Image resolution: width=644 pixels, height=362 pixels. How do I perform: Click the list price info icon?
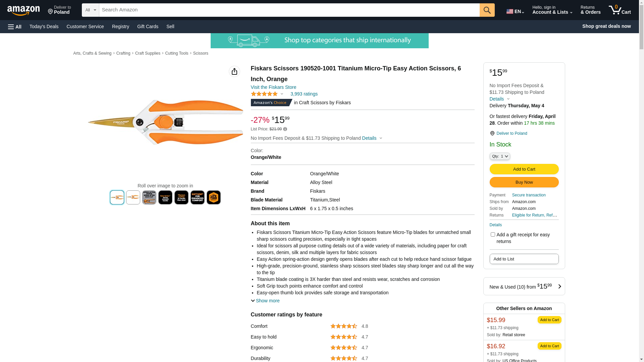pyautogui.click(x=285, y=129)
